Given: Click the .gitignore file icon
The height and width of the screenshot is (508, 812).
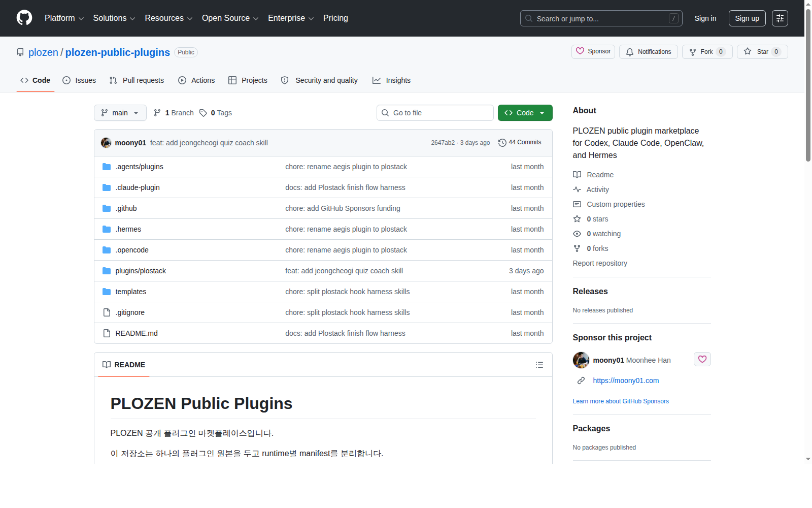Looking at the screenshot, I should [x=107, y=312].
